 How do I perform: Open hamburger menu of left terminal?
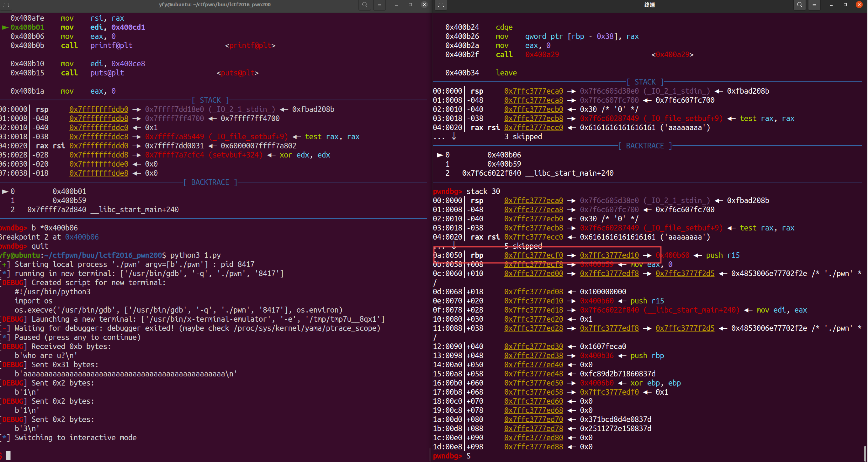(x=380, y=5)
